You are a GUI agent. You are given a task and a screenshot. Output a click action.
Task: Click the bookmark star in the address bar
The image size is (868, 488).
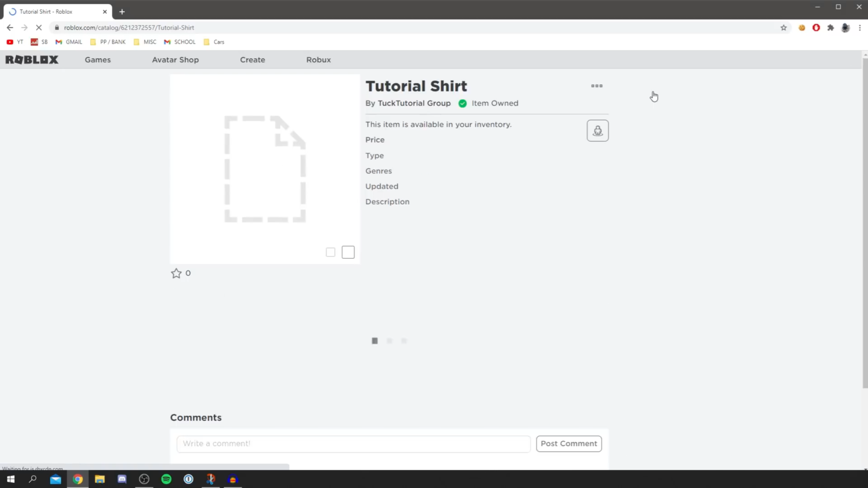(784, 27)
